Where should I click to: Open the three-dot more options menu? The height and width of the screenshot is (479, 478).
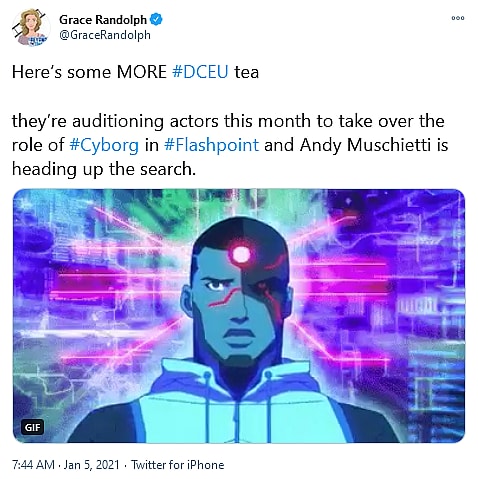click(x=458, y=18)
